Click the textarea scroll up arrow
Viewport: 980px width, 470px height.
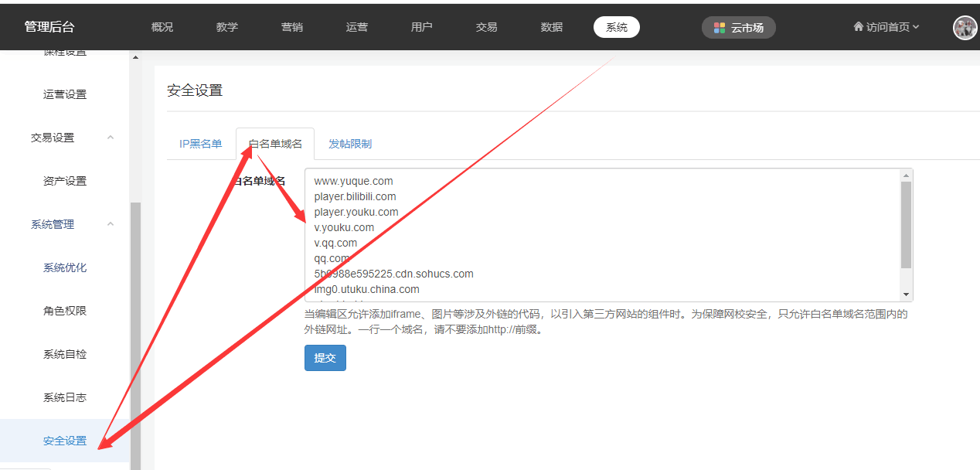(x=906, y=175)
